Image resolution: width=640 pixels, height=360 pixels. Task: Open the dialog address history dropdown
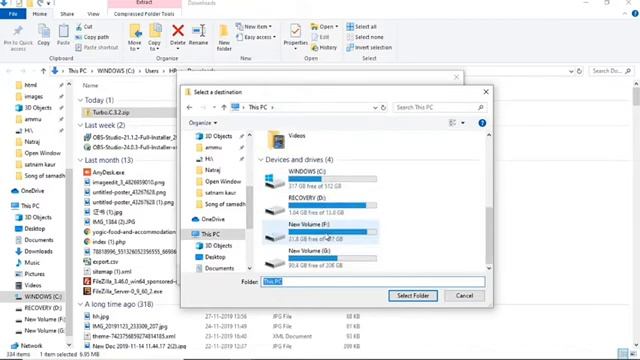pyautogui.click(x=375, y=108)
